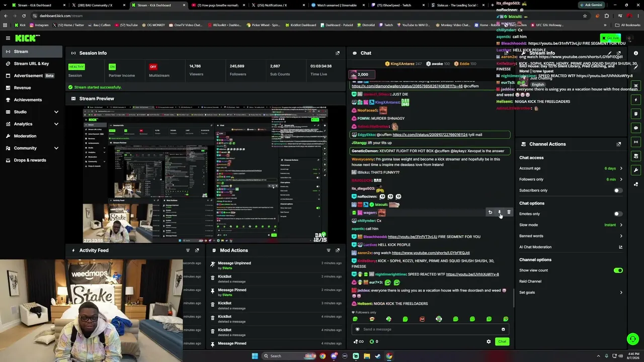Click the speech bubble icon in the right sidebar
Screen dimensions: 644x362
click(x=636, y=128)
